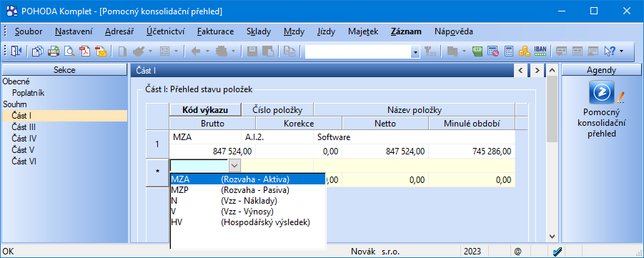Click row header number 1
Viewport: 644px width, 258px height.
tap(157, 144)
